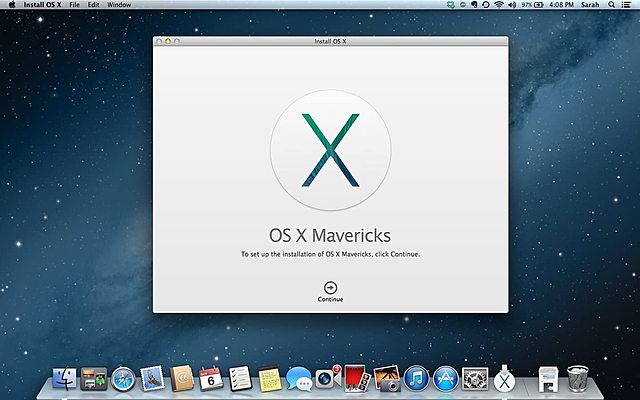This screenshot has height=400, width=640.
Task: Click the 'To set up the installation' text
Action: (330, 254)
